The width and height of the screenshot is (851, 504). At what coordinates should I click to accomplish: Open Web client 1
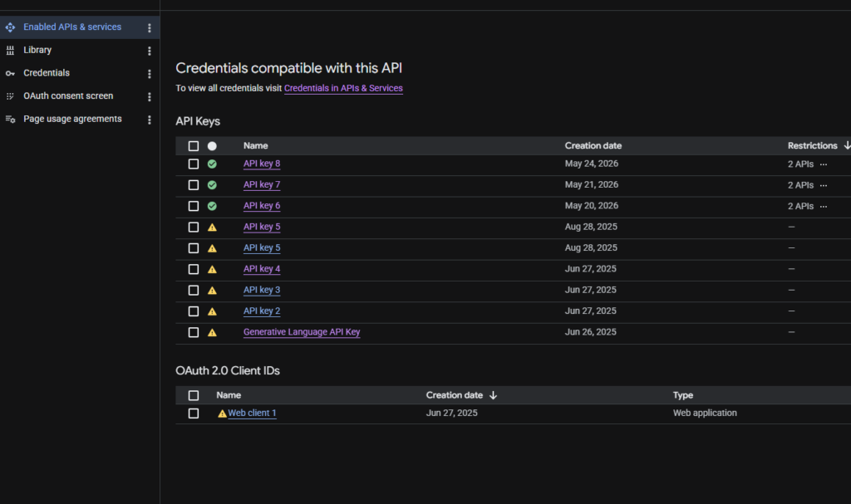click(x=252, y=413)
